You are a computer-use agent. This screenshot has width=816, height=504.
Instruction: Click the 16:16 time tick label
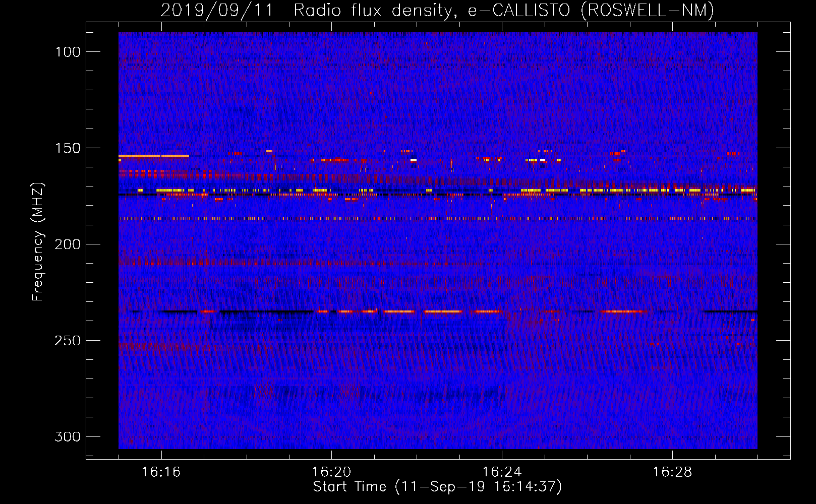pos(161,472)
